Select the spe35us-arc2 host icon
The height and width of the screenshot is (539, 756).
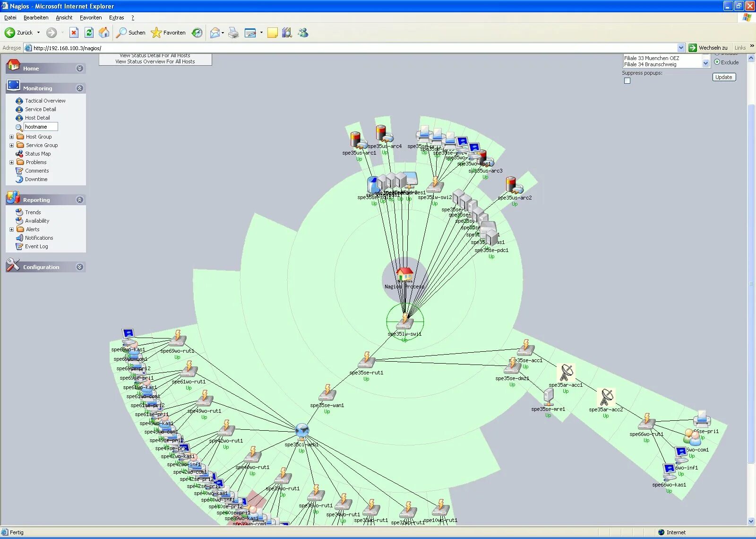pyautogui.click(x=514, y=186)
